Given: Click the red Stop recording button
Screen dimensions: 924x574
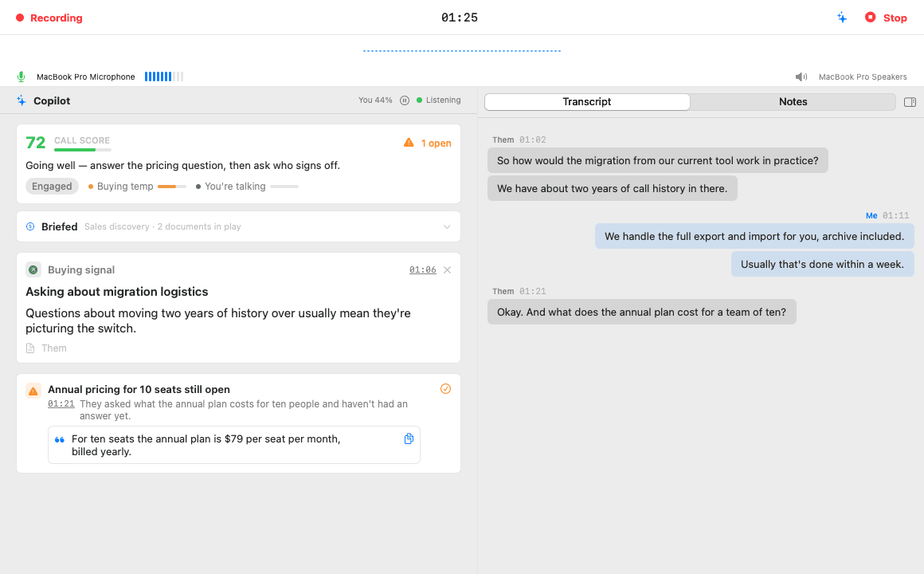Looking at the screenshot, I should (x=886, y=18).
